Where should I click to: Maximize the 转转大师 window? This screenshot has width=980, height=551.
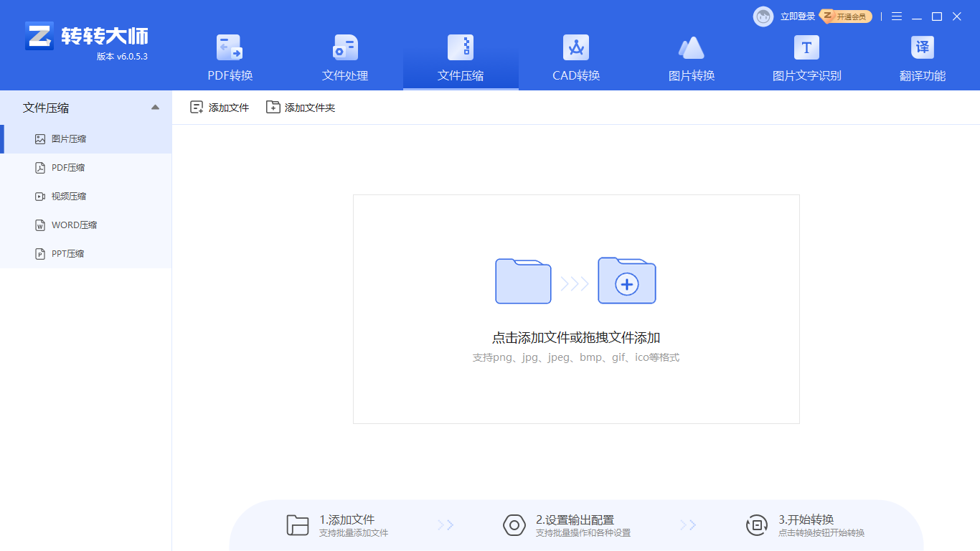point(937,17)
